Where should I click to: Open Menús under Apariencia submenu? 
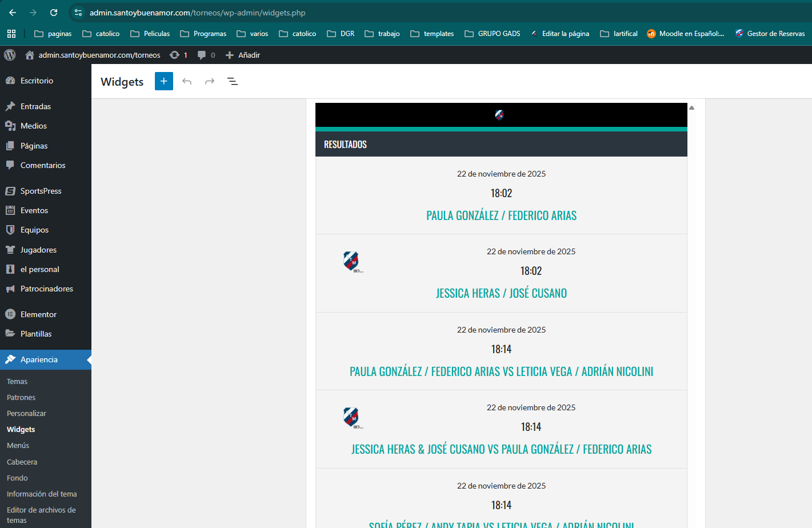click(x=18, y=445)
